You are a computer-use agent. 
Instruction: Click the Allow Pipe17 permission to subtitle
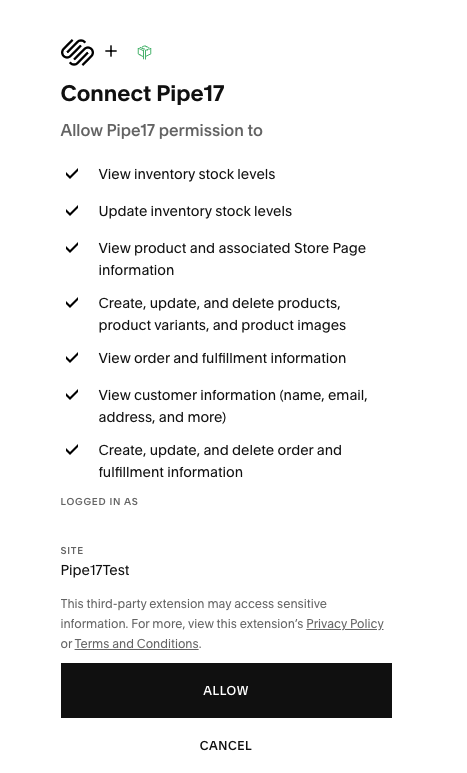coord(162,131)
